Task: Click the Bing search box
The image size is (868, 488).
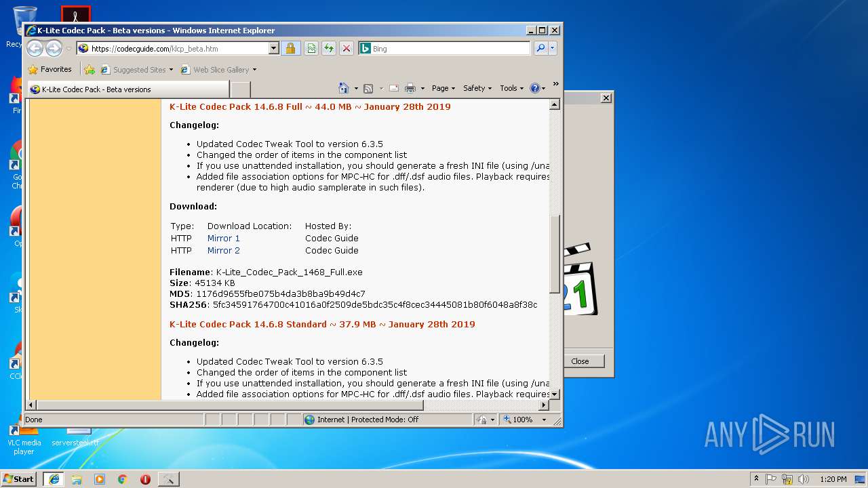Action: [450, 48]
